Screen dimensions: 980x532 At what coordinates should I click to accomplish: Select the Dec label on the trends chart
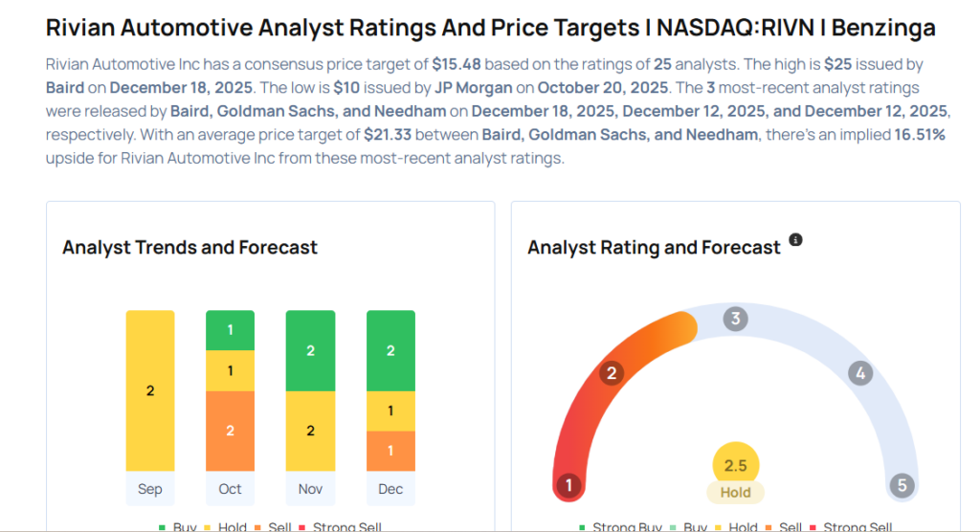coord(390,489)
